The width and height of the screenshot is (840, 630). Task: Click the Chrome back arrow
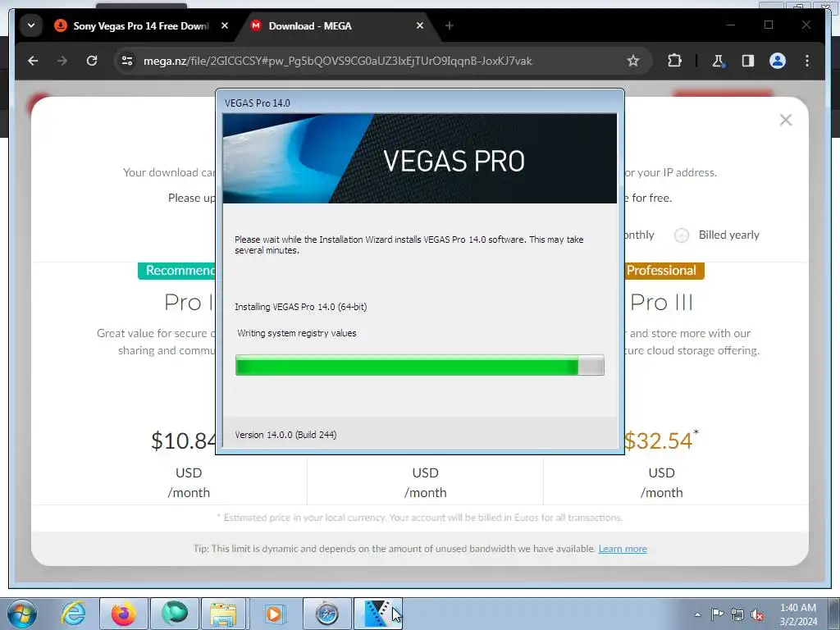pos(33,61)
